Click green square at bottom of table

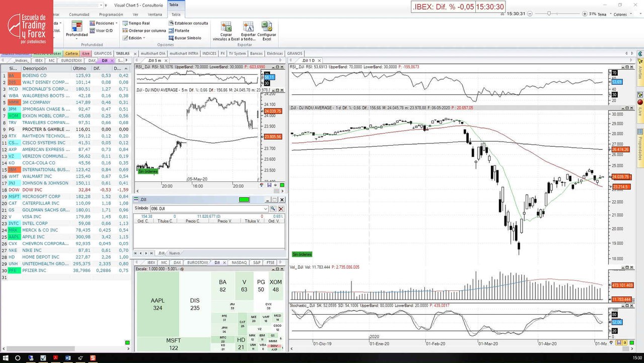tap(127, 343)
